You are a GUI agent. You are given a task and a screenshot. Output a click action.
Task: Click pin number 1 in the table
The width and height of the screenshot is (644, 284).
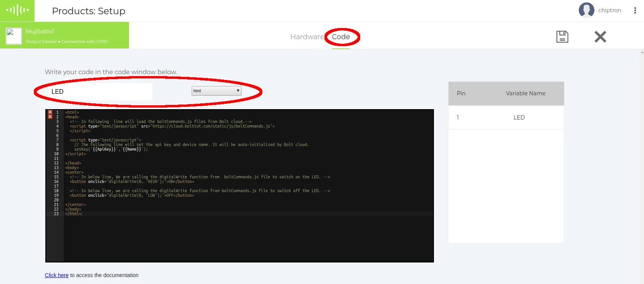click(457, 118)
